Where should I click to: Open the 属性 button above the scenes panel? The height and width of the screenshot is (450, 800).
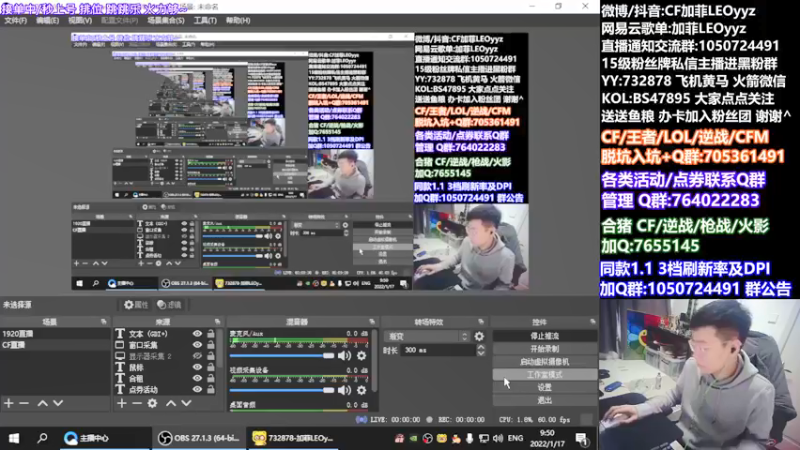point(136,305)
